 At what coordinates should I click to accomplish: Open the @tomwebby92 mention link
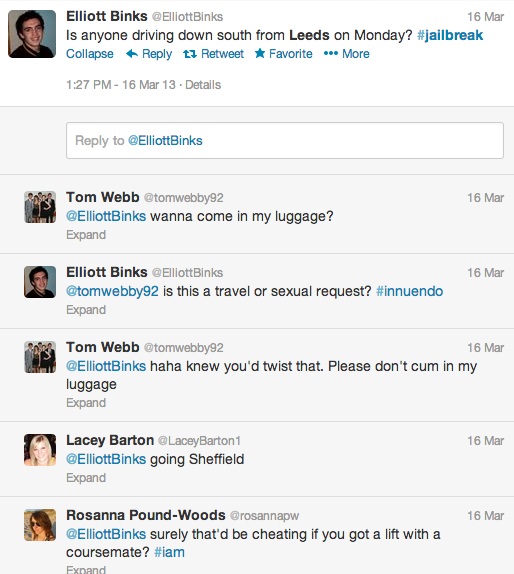pyautogui.click(x=112, y=291)
